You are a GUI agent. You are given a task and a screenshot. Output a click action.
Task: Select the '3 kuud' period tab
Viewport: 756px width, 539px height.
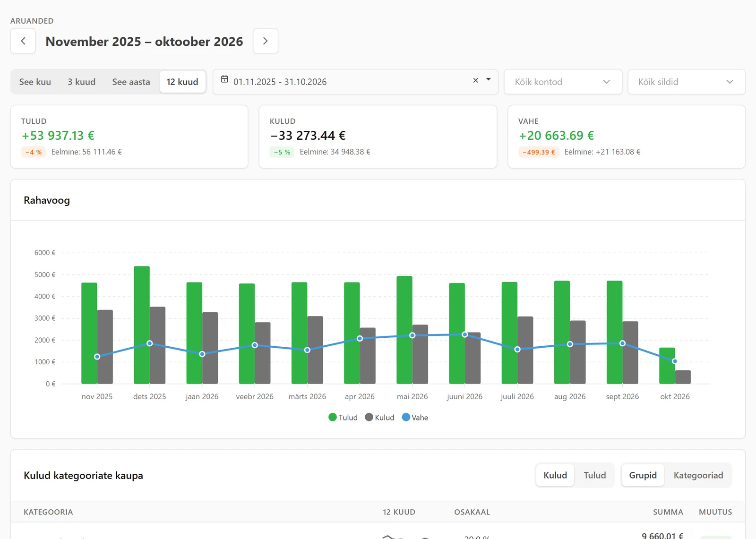coord(81,82)
